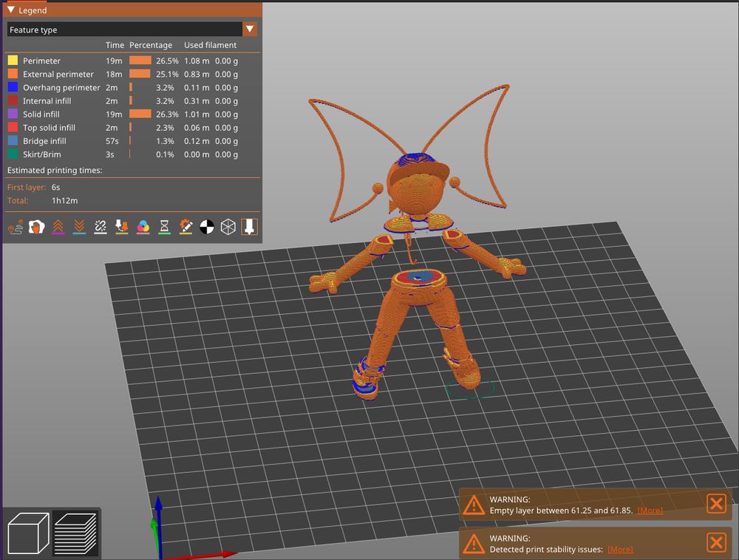Toggle travel moves visibility icon

(x=15, y=227)
